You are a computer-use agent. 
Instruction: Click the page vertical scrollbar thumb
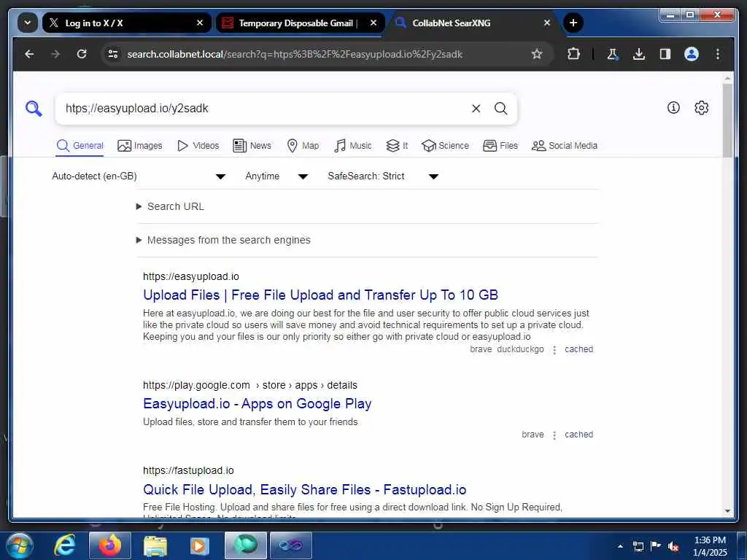coord(727,121)
